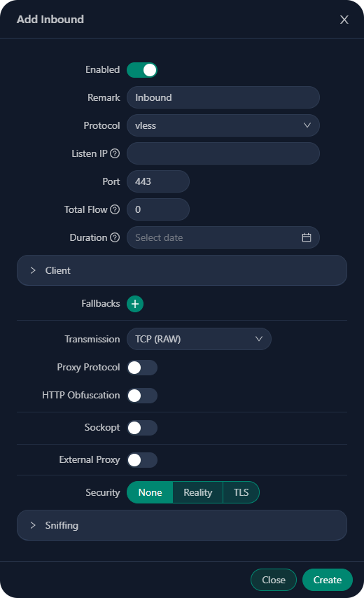This screenshot has width=364, height=598.
Task: Open the calendar icon in Duration field
Action: click(x=307, y=237)
